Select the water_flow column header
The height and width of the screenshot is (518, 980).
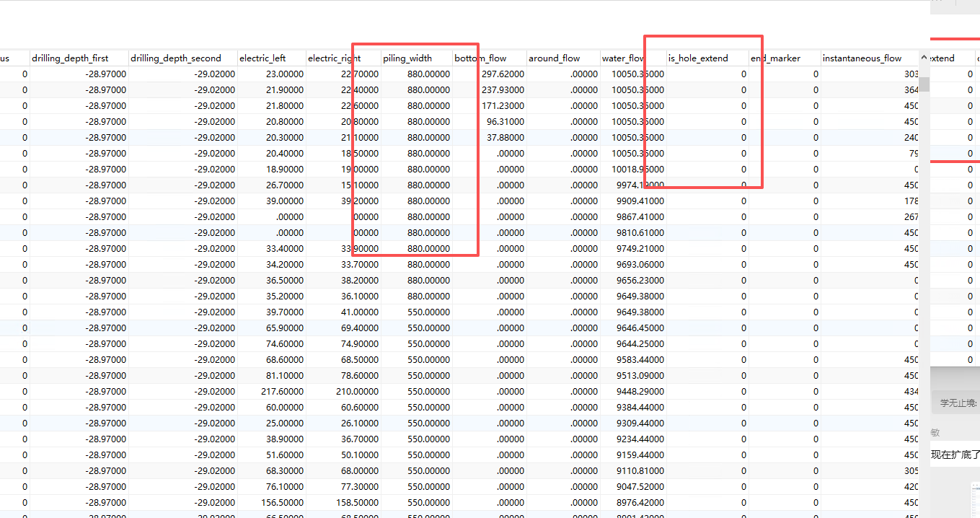click(x=624, y=58)
